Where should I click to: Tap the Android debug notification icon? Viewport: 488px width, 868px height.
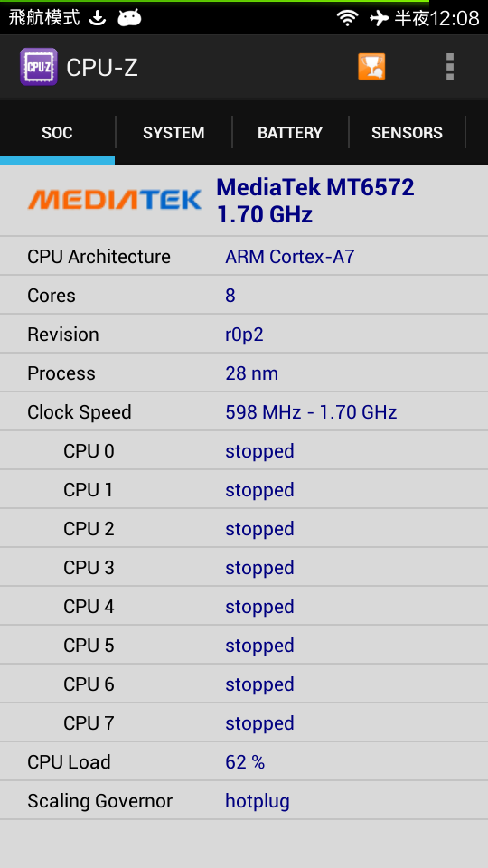pos(129,18)
